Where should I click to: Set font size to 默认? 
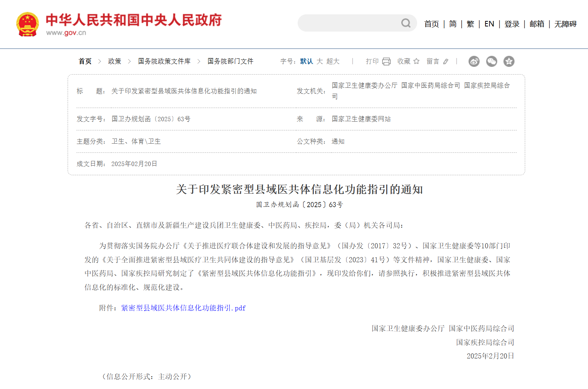306,61
